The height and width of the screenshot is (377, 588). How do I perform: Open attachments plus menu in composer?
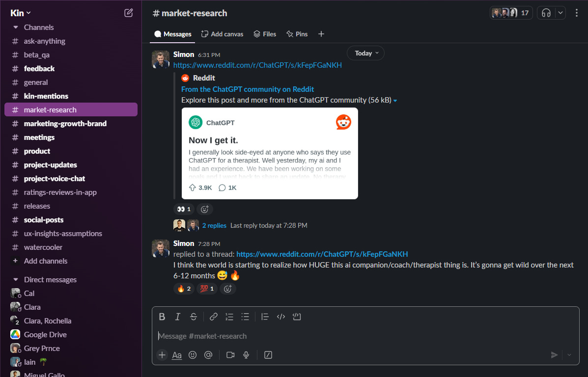click(x=162, y=355)
